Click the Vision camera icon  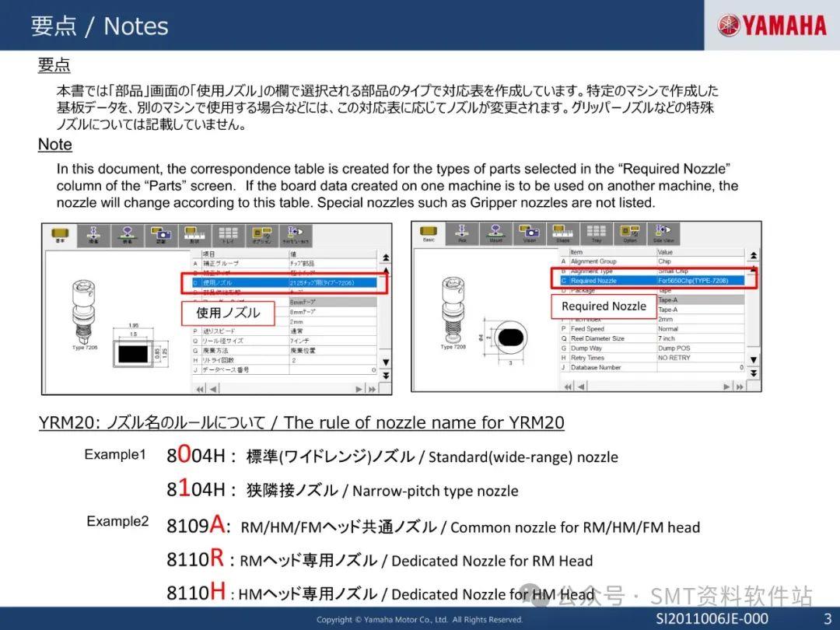[x=529, y=233]
